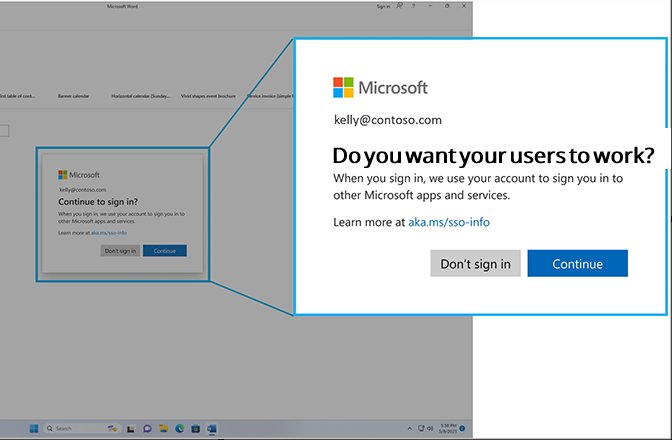Open the Vivid shapes event brochure template

pos(208,96)
